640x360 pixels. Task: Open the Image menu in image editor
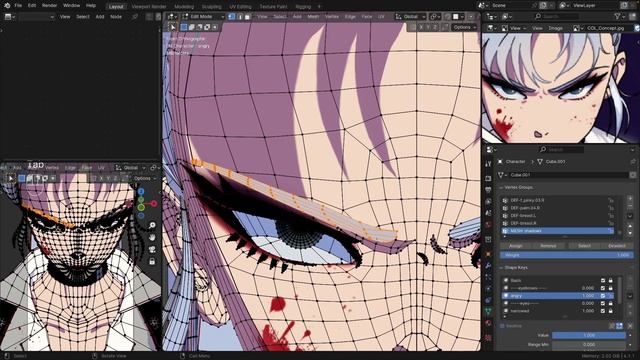pyautogui.click(x=555, y=28)
